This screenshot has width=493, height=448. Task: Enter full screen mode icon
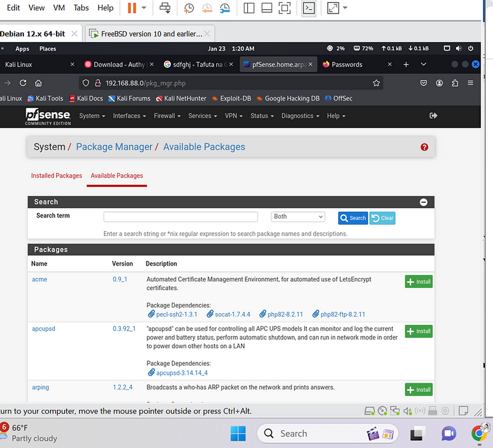point(285,8)
